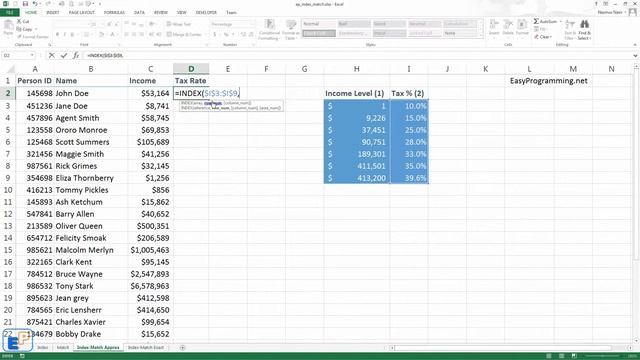Viewport: 640px width, 360px height.
Task: Switch to the Page Layout ribbon tab
Action: (82, 13)
